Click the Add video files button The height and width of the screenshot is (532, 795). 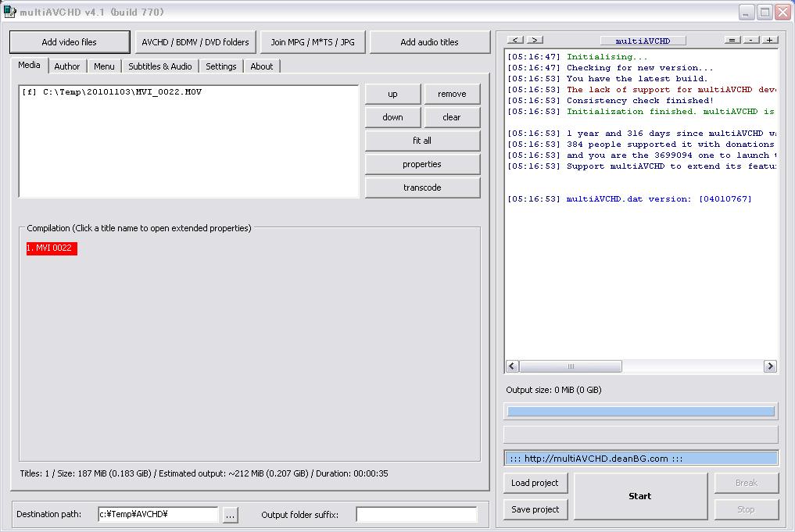[70, 42]
